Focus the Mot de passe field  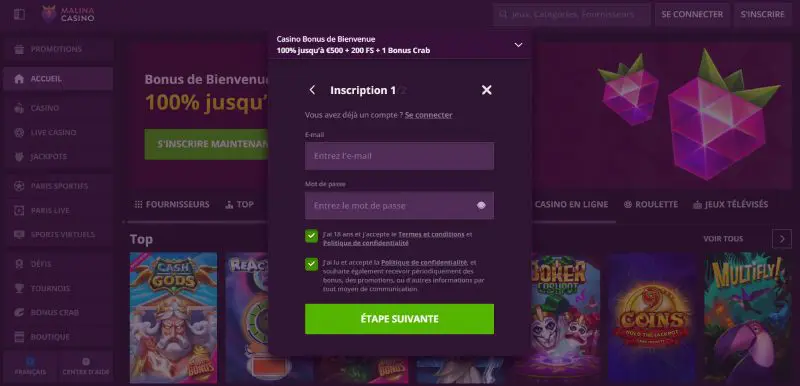pos(399,205)
